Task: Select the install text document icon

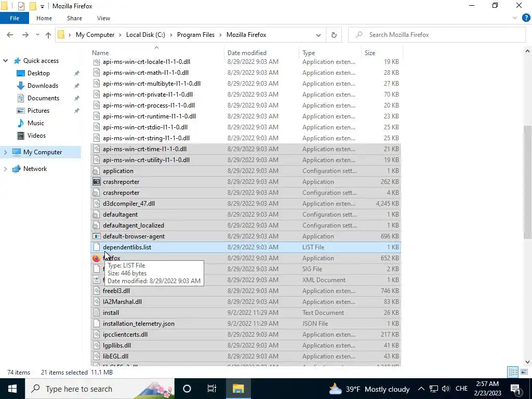Action: [96, 313]
